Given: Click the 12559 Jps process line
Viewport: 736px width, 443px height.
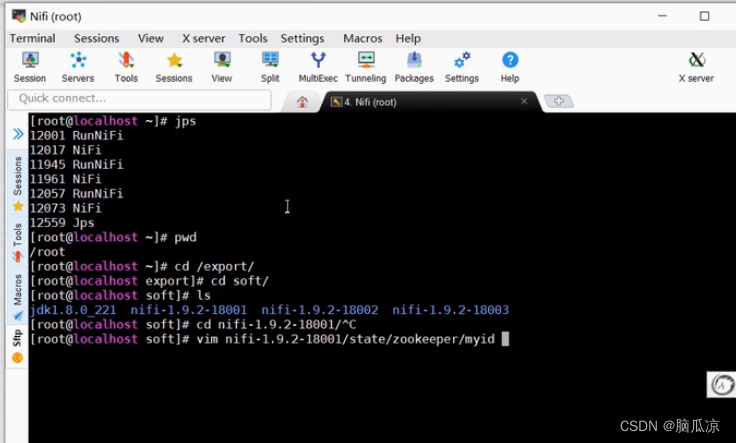Looking at the screenshot, I should tap(62, 222).
